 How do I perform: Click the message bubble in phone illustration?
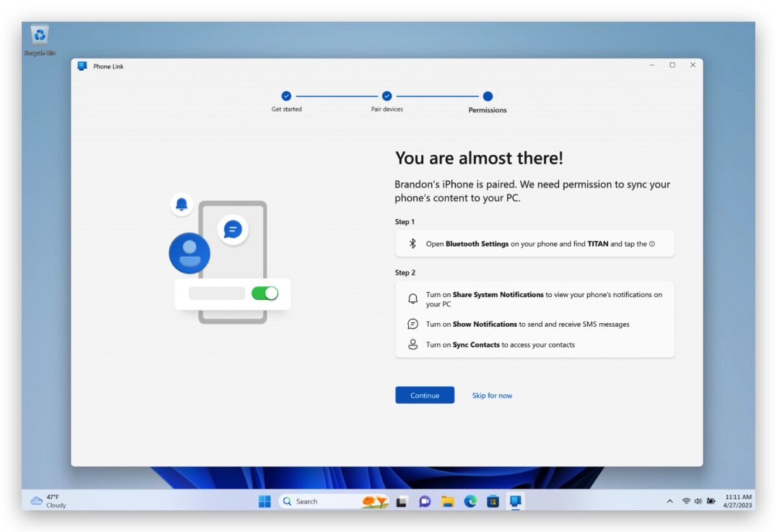coord(233,229)
